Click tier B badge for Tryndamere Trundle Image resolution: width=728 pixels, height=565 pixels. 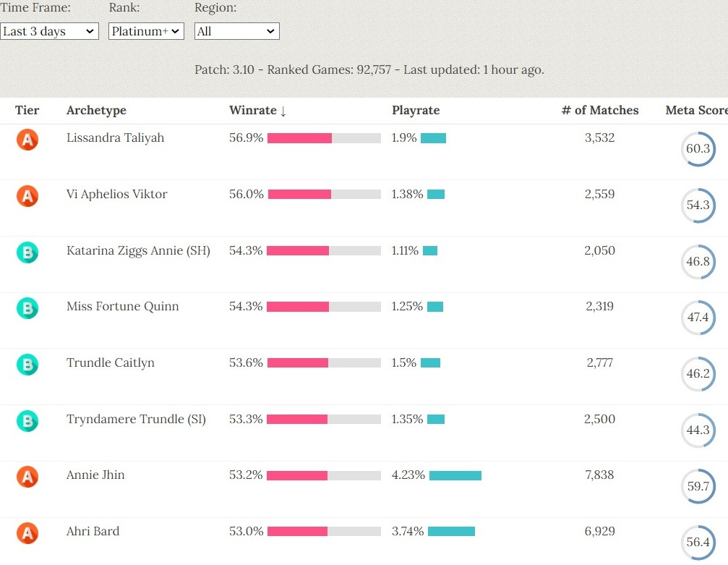(x=27, y=421)
